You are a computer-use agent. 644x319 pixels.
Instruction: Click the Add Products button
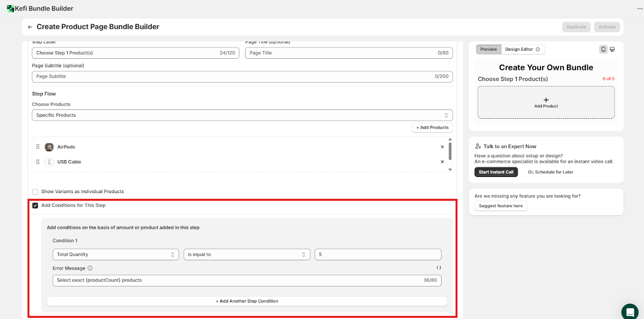432,128
